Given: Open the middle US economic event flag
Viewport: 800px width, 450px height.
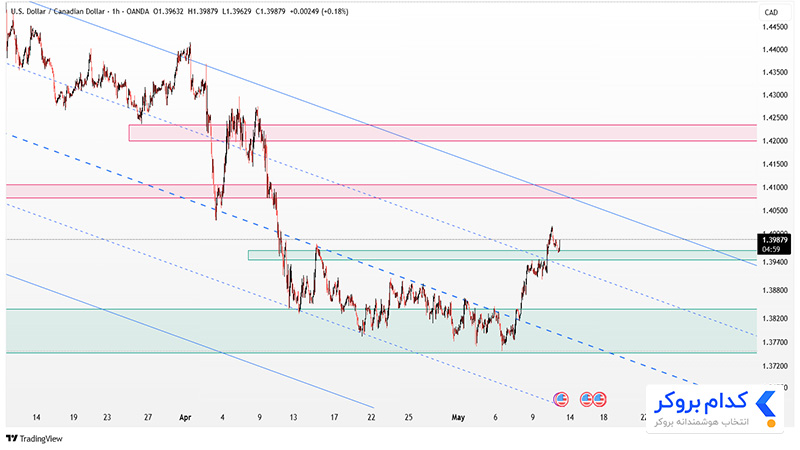Looking at the screenshot, I should tap(586, 399).
